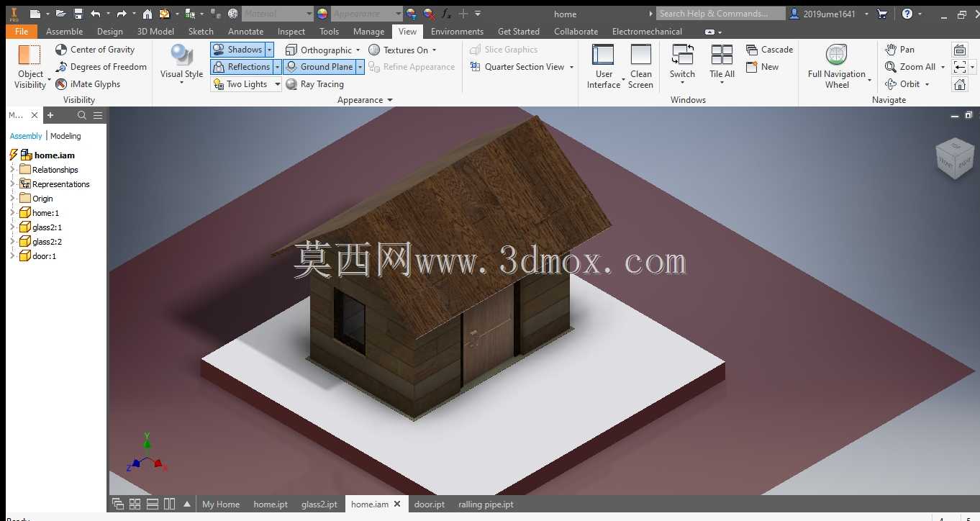The height and width of the screenshot is (521, 980).
Task: Open the Help question mark button
Action: (x=907, y=14)
